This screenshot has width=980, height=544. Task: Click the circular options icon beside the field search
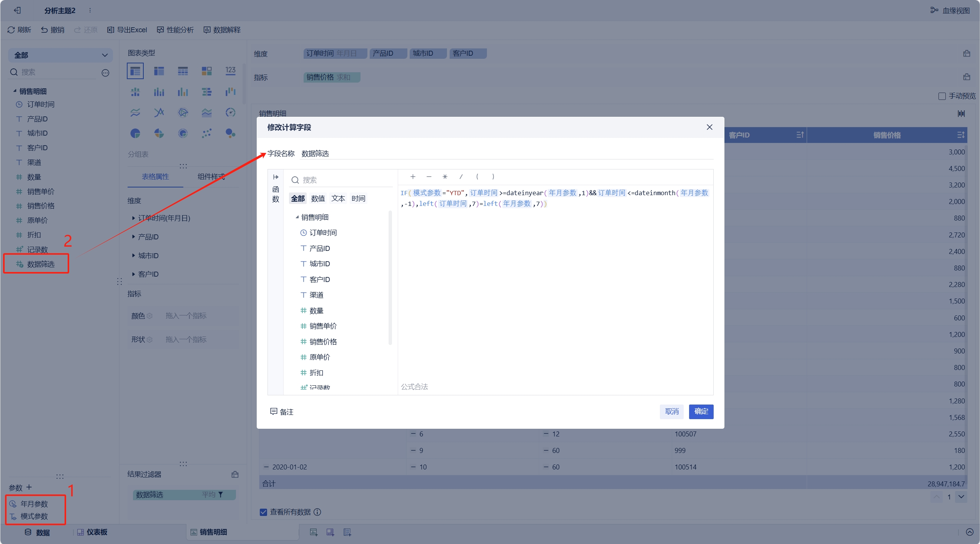tap(105, 73)
